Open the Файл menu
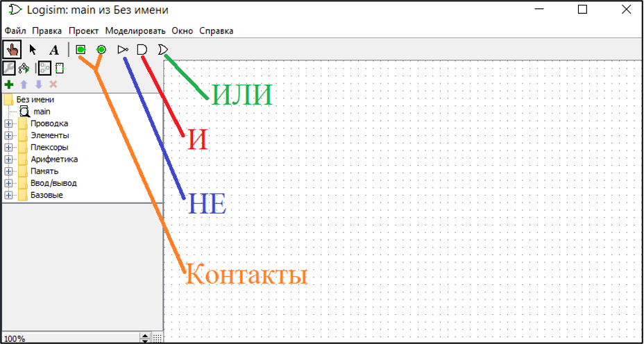The image size is (644, 344). [15, 31]
